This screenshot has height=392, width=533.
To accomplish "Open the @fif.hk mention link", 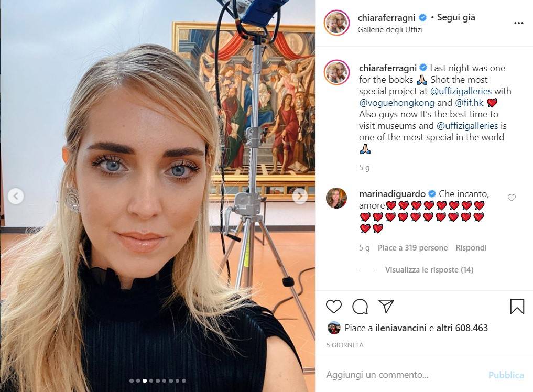I will [469, 103].
